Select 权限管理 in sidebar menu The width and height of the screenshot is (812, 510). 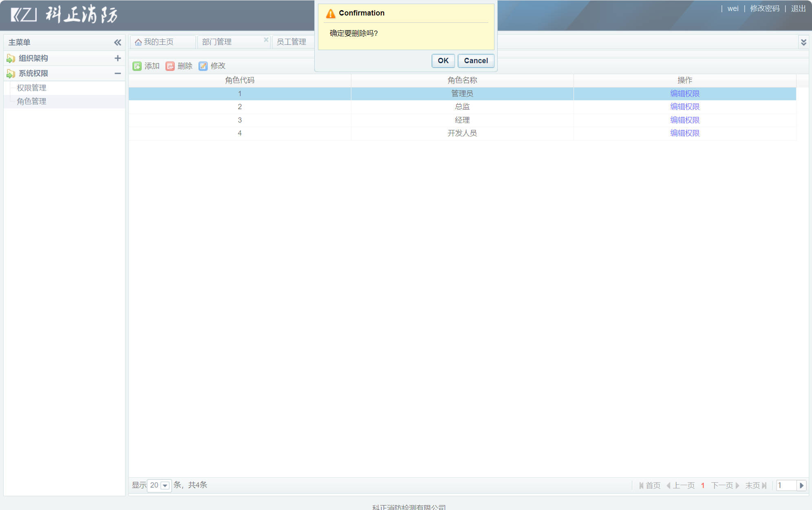[31, 88]
